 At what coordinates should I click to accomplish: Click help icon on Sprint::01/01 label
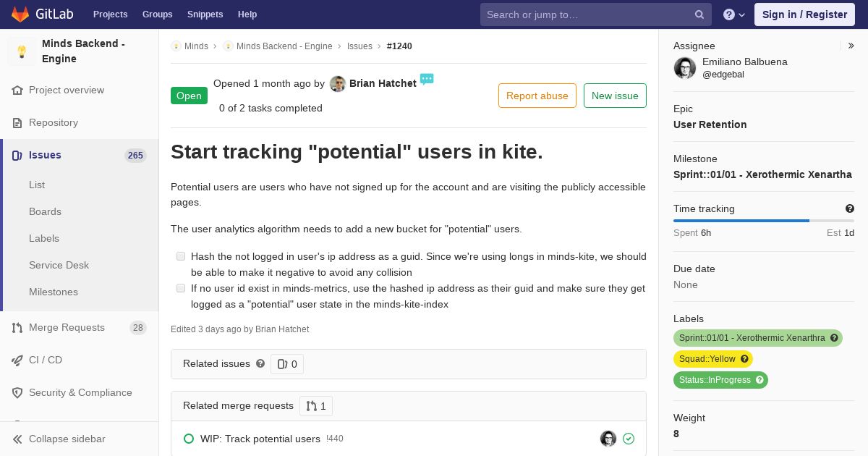tap(834, 338)
